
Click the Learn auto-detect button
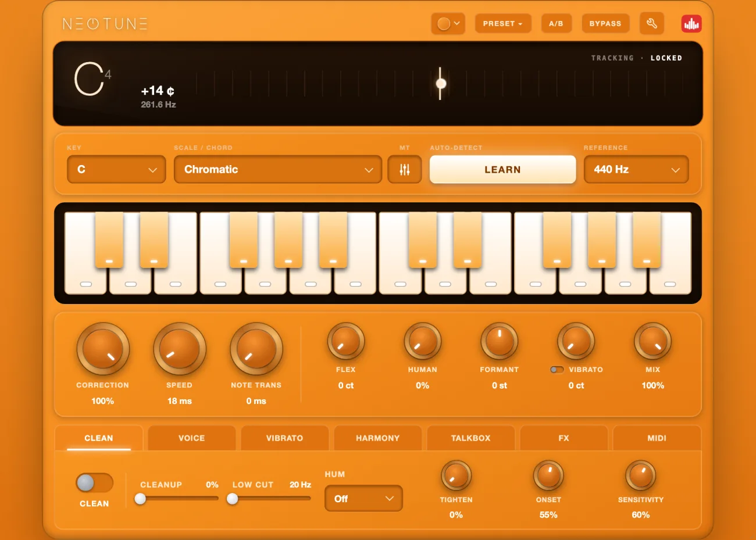(x=502, y=170)
